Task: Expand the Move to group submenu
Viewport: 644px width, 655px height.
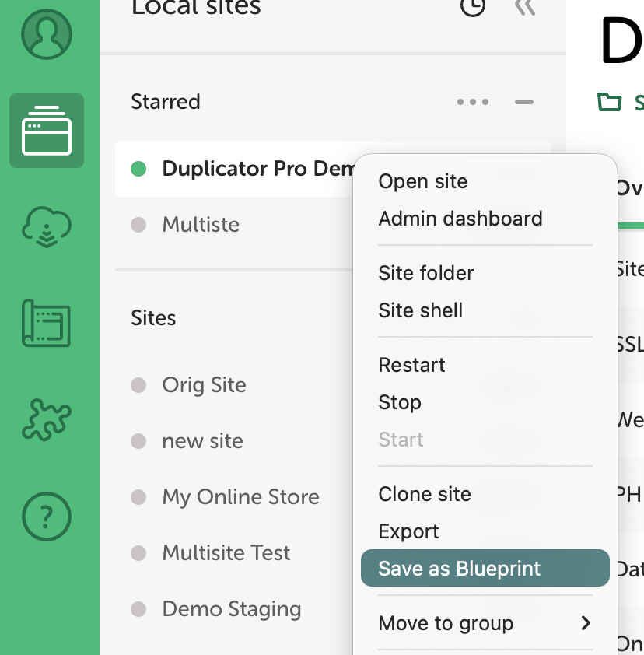Action: tap(485, 623)
